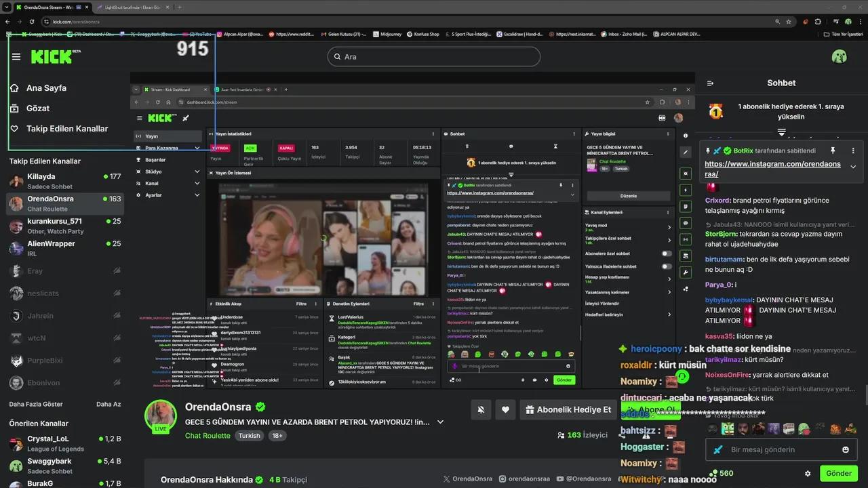The image size is (868, 488).
Task: Open the gift leaderboard medal icon
Action: pos(715,111)
